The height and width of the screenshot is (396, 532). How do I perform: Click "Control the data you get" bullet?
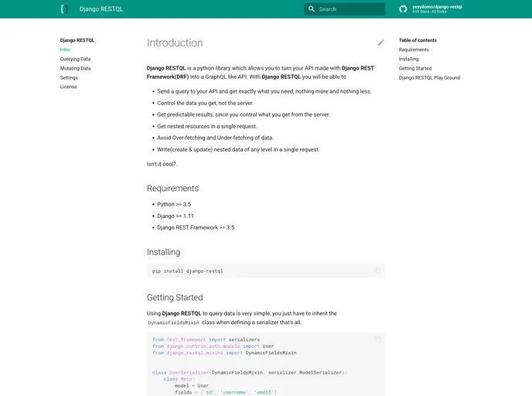coord(205,103)
